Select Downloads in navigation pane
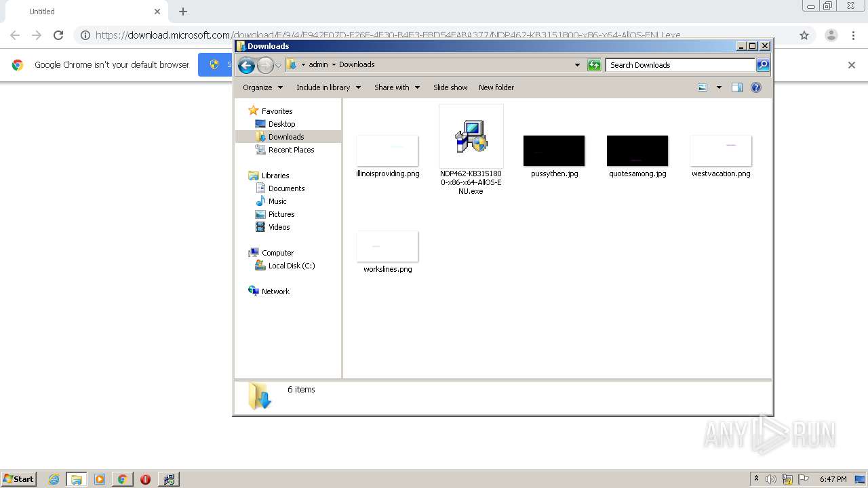The width and height of the screenshot is (868, 488). click(x=286, y=137)
